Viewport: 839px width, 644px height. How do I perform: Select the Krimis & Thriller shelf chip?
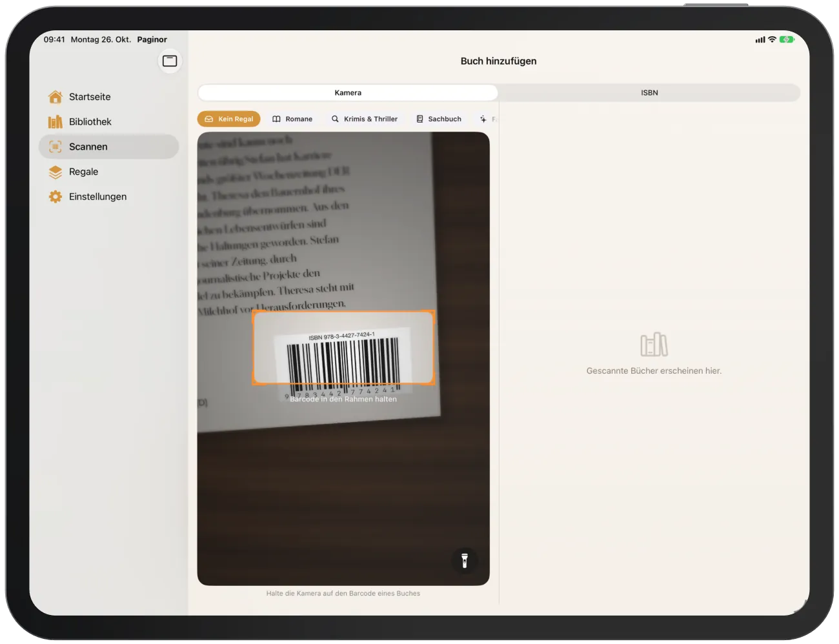(365, 119)
